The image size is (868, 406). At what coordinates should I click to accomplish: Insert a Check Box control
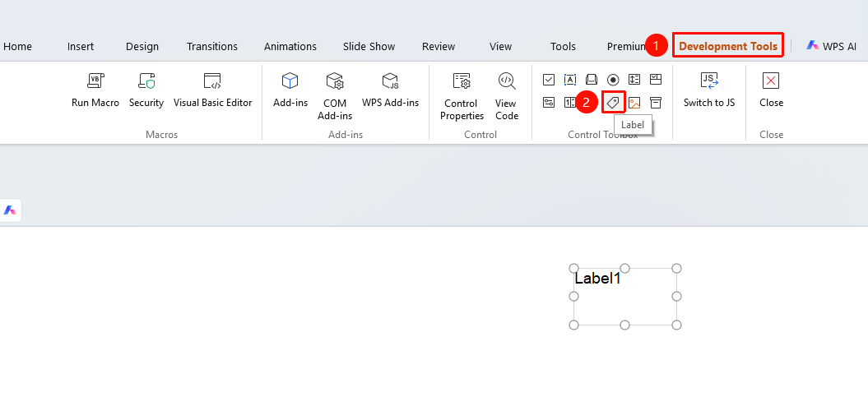[x=549, y=80]
